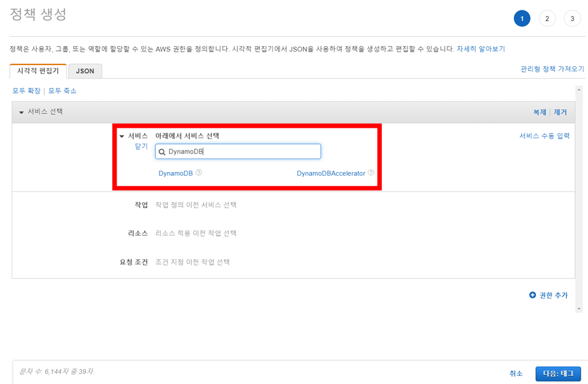
Task: Click 모두 확장 link
Action: pos(26,91)
